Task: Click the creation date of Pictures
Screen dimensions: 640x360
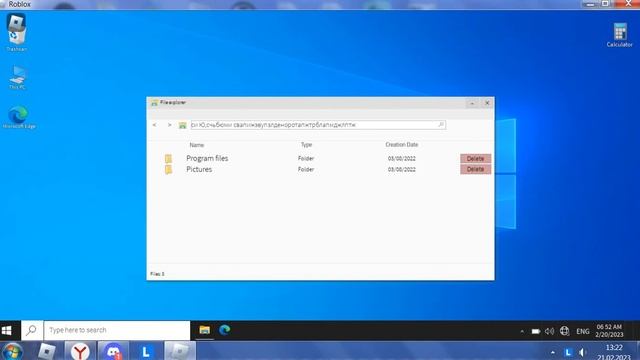Action: pyautogui.click(x=402, y=169)
